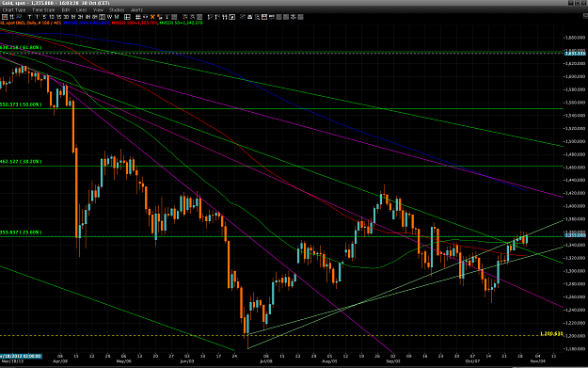Screen dimensions: 588x368
Task: Open the View menu
Action: coord(98,10)
